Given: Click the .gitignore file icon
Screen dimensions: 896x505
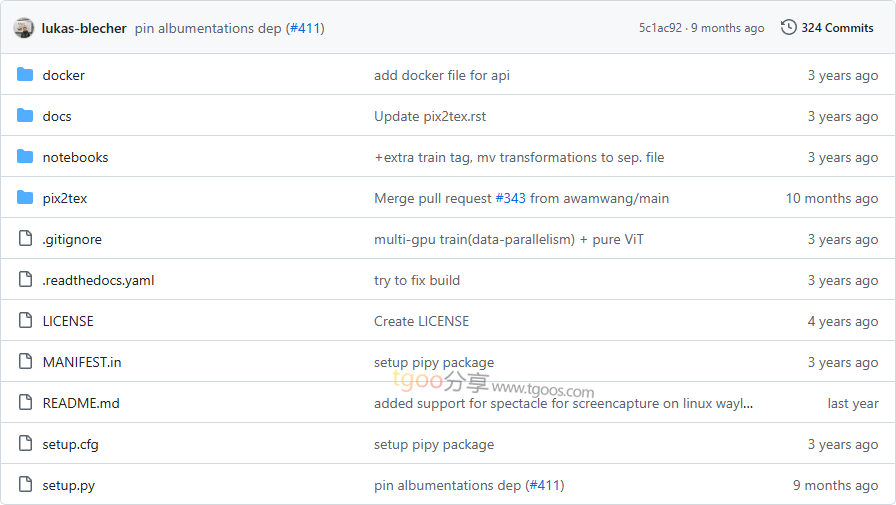Looking at the screenshot, I should pyautogui.click(x=25, y=239).
